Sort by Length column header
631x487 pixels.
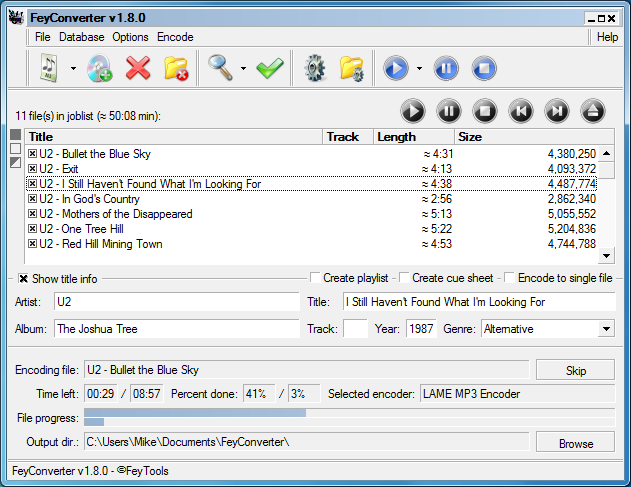click(414, 137)
